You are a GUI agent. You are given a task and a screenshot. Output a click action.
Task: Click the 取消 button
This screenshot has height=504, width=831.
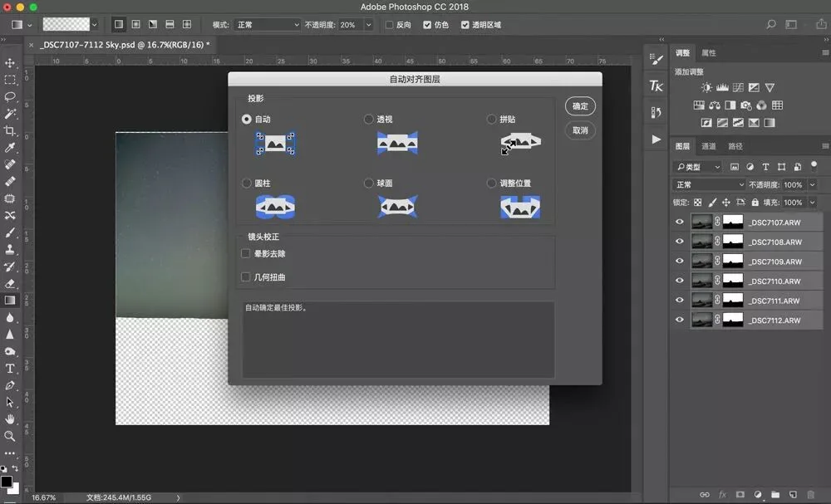pos(580,130)
